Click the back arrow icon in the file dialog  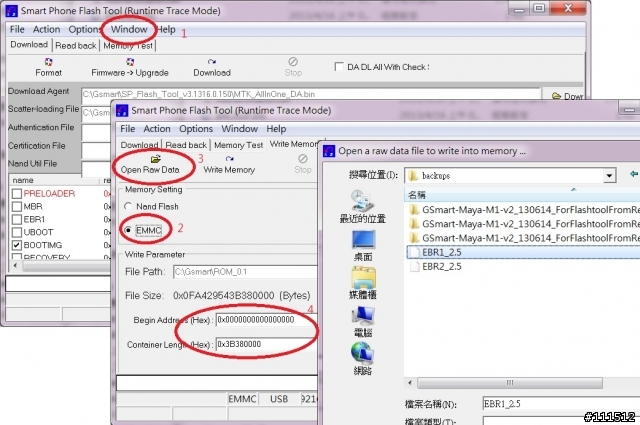pos(634,174)
